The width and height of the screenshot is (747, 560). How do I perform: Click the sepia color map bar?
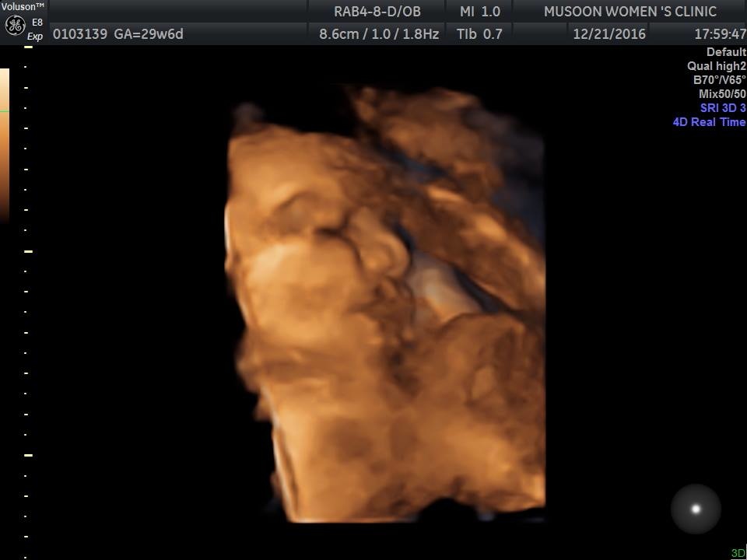click(5, 145)
